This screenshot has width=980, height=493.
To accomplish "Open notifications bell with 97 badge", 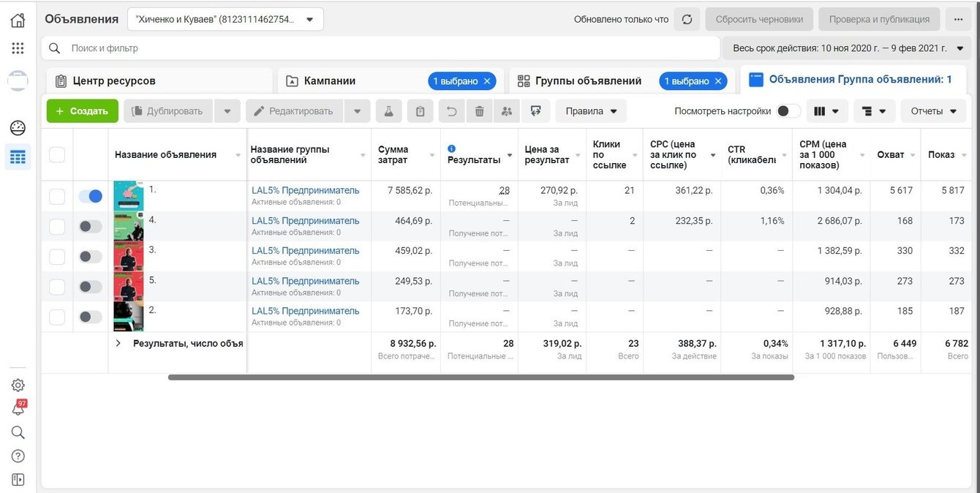I will pyautogui.click(x=18, y=409).
